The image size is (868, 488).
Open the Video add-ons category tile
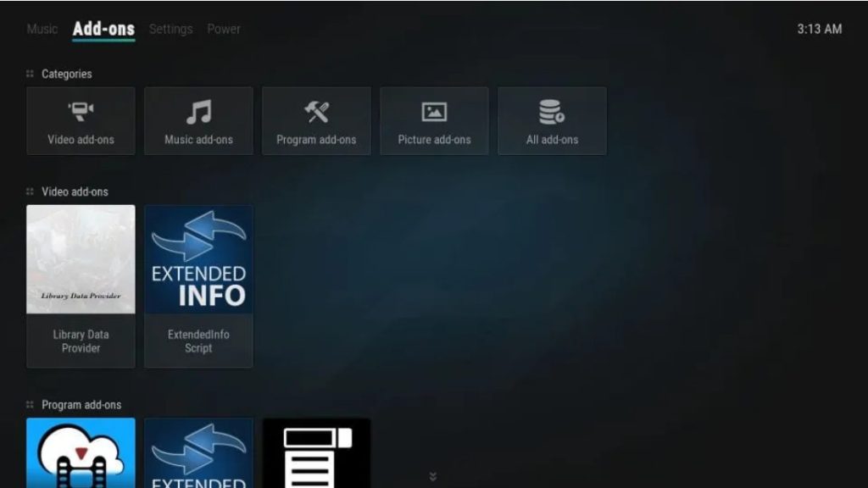(81, 120)
